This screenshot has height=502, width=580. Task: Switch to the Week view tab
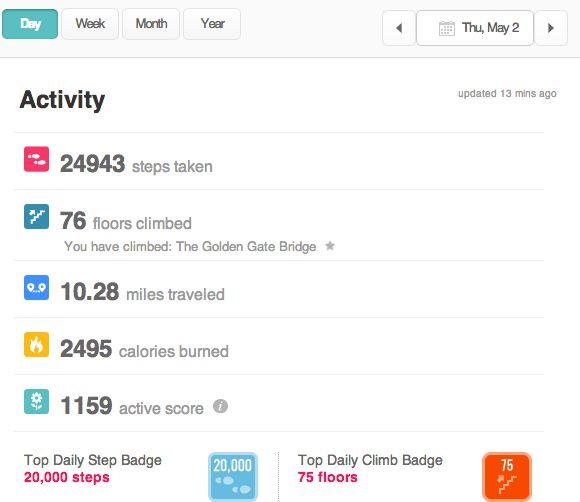(90, 24)
